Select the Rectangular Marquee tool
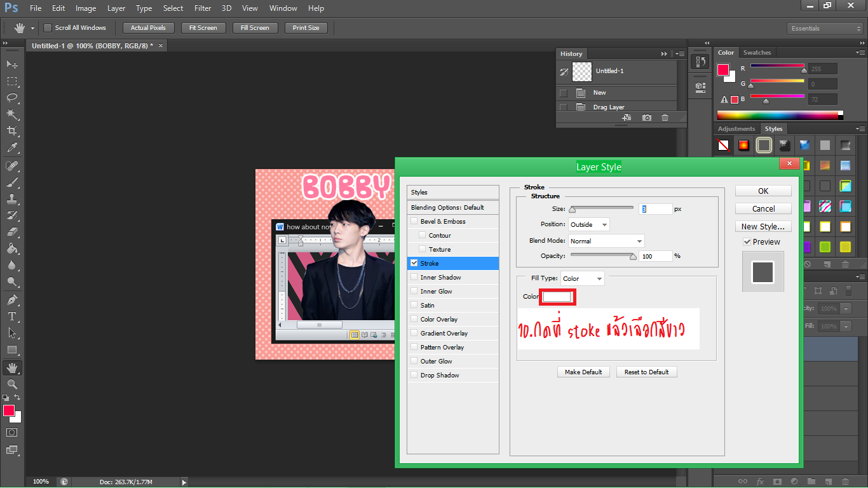868x488 pixels. pyautogui.click(x=12, y=81)
